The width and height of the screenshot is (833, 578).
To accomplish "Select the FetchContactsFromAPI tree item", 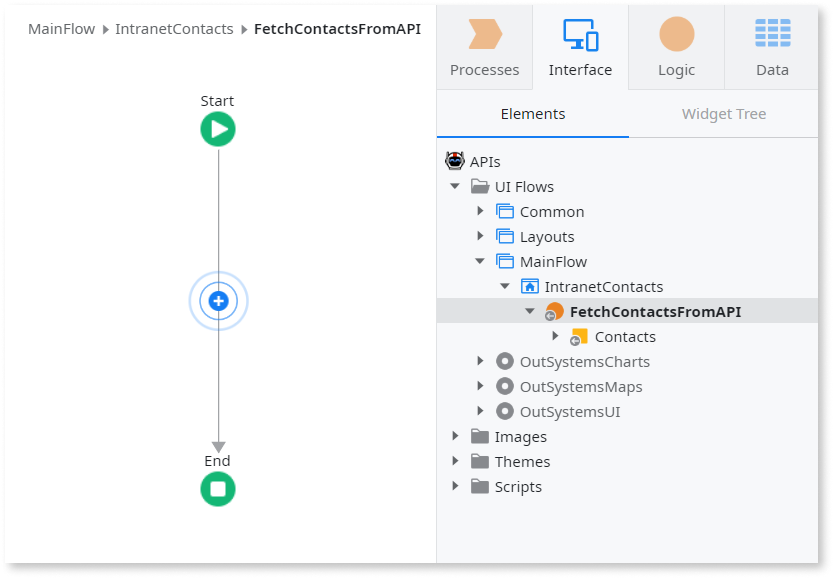I will pos(655,312).
